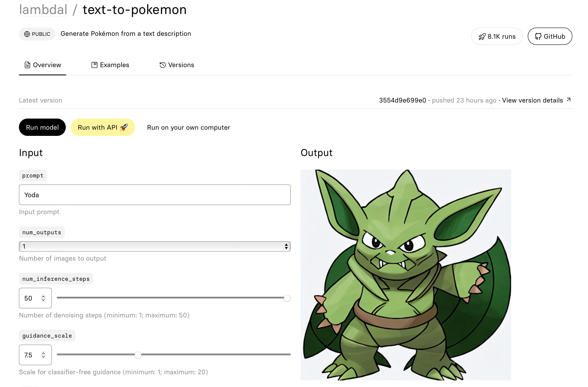Click the num_outputs label tag
This screenshot has width=588, height=387.
(42, 232)
